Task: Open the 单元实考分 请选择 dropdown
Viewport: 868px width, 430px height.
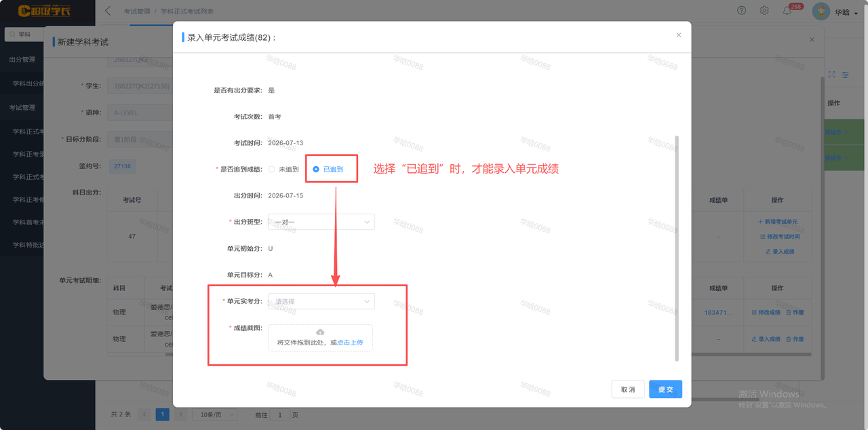Action: 321,301
